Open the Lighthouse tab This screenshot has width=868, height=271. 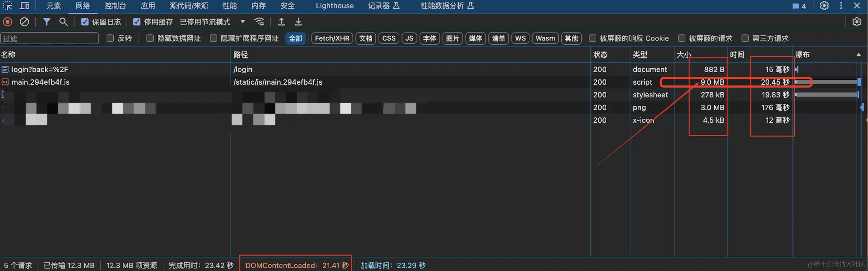pos(335,6)
